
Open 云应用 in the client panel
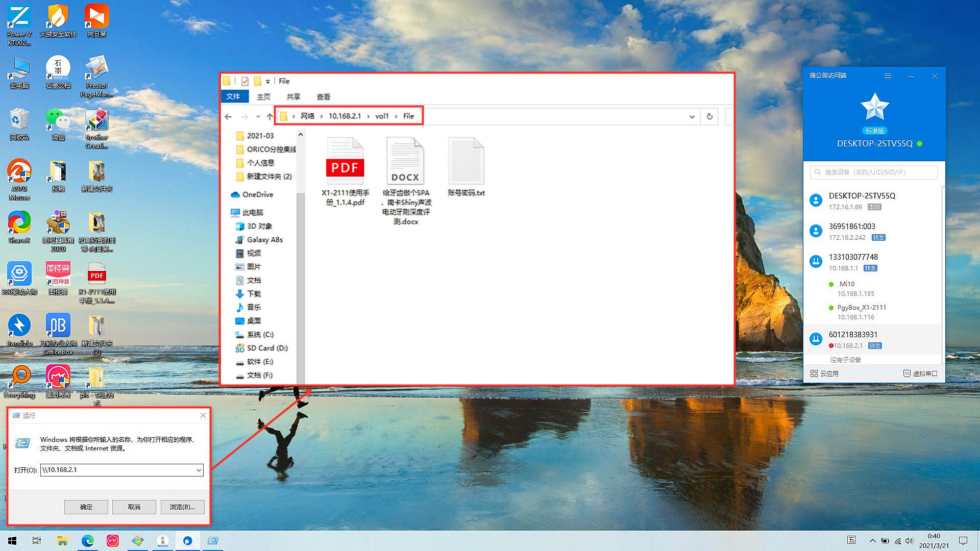[x=824, y=373]
